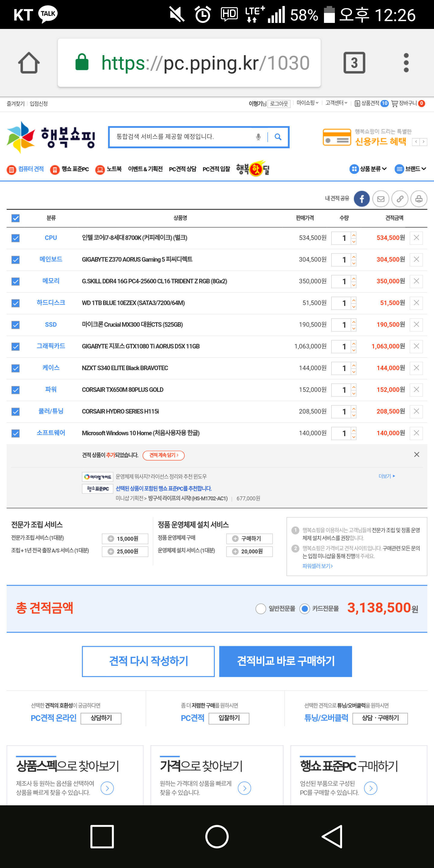Open the browser three-dot overflow menu
The width and height of the screenshot is (434, 868).
coord(406,63)
